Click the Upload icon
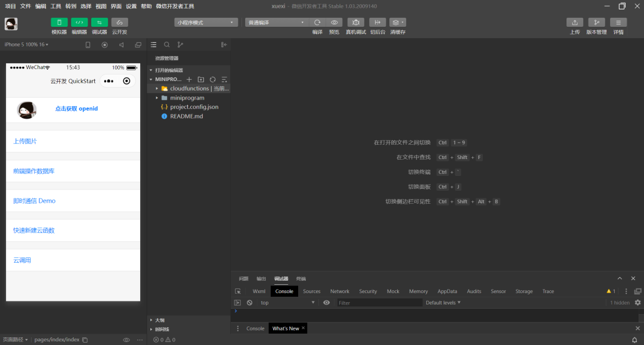 (575, 23)
